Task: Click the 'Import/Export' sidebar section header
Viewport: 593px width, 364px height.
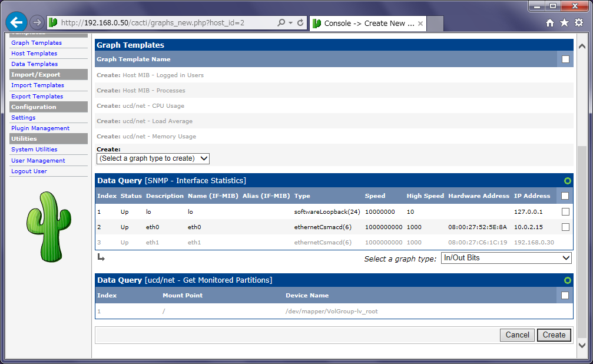Action: pos(48,75)
